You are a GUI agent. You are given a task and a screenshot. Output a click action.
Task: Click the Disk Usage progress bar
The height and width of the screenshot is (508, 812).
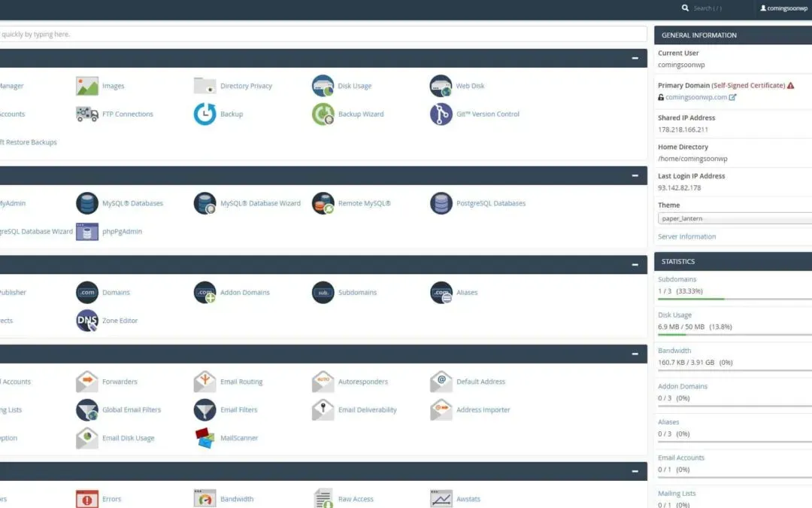(x=735, y=335)
